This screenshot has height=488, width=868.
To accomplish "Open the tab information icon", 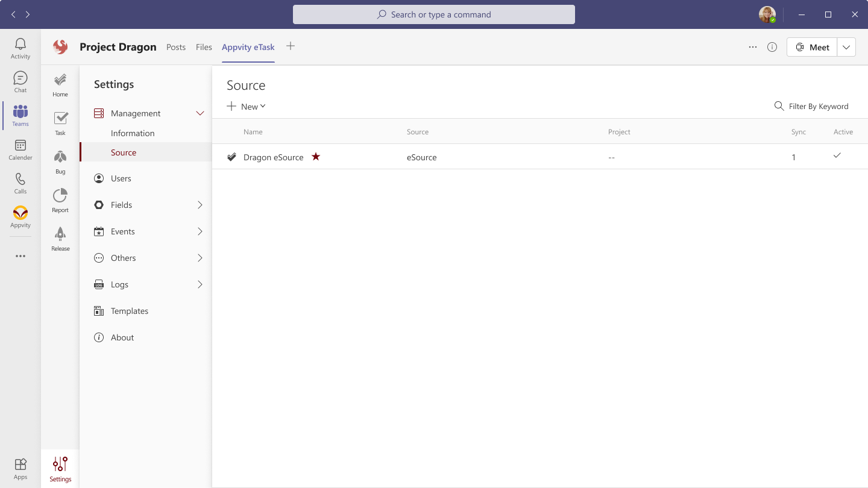I will click(x=772, y=47).
